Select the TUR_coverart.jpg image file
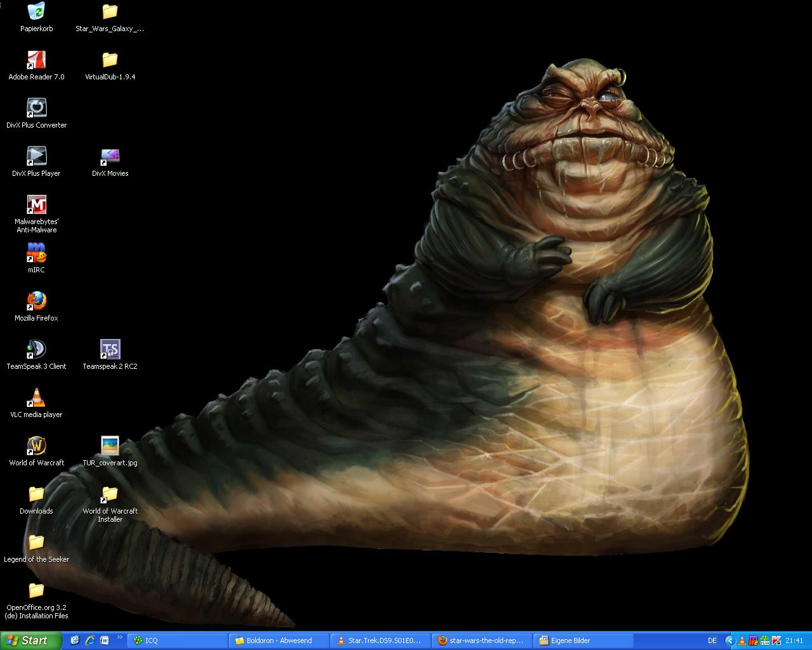Screen dimensions: 812x650 click(110, 451)
